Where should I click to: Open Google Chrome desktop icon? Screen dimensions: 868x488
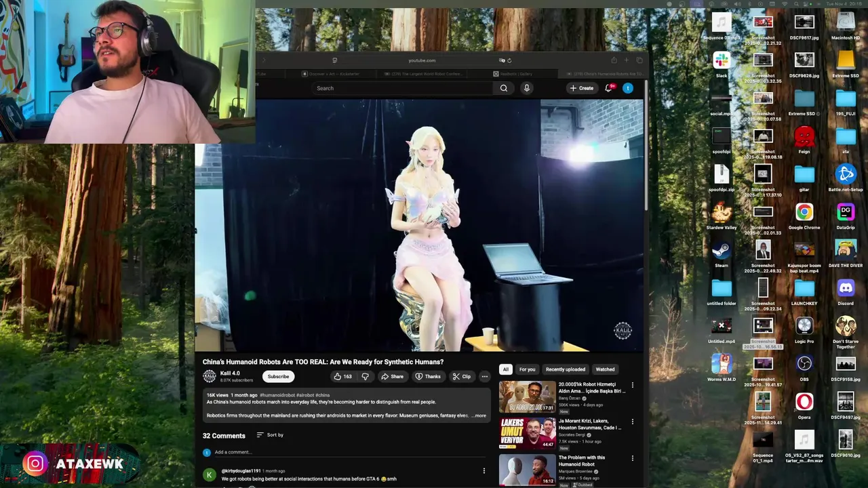pyautogui.click(x=804, y=212)
